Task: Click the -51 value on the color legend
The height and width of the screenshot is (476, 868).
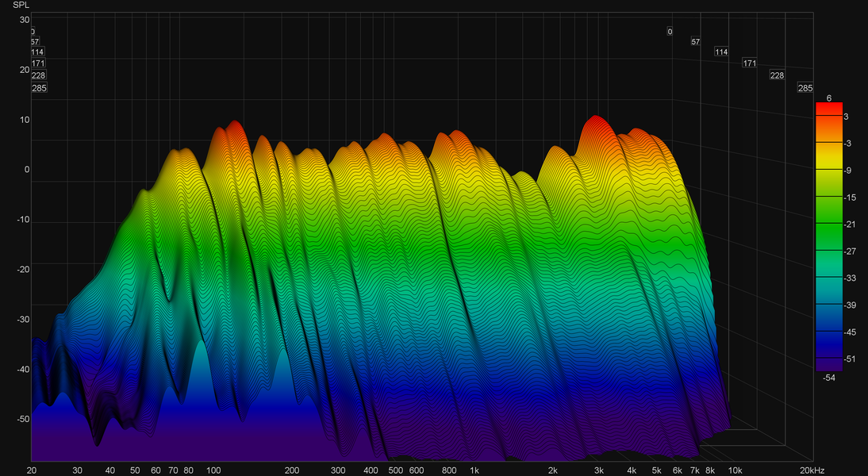Action: coord(849,359)
